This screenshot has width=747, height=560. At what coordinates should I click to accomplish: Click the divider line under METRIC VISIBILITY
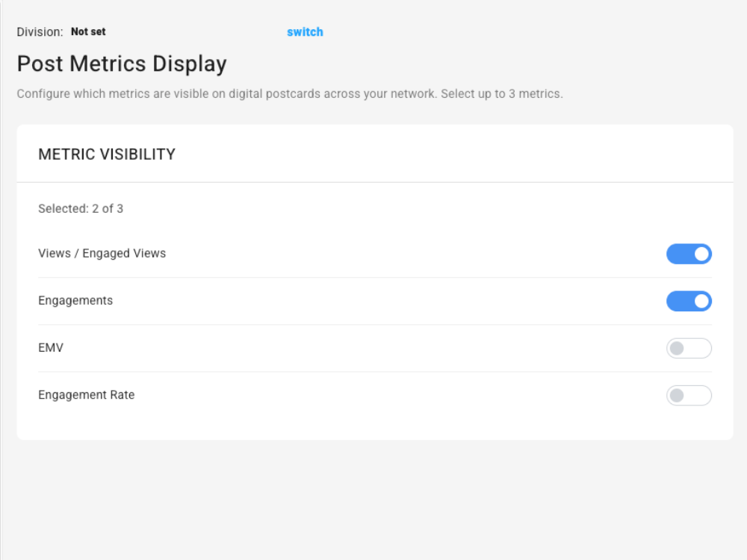coord(375,182)
